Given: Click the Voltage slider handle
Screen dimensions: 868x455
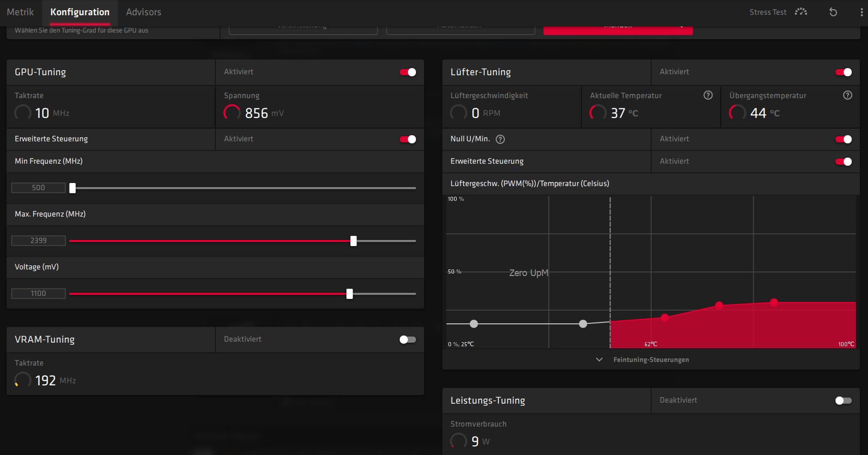Looking at the screenshot, I should point(349,294).
